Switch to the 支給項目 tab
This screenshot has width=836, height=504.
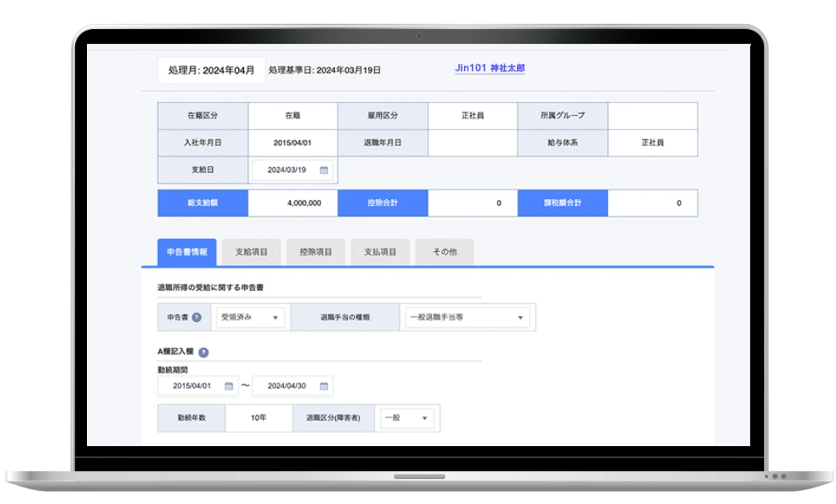point(251,252)
